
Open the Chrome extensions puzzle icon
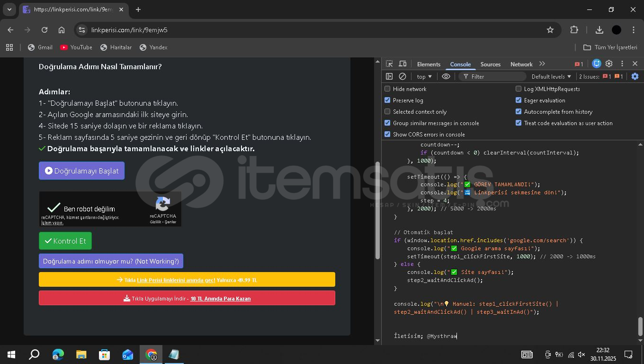[x=574, y=30]
